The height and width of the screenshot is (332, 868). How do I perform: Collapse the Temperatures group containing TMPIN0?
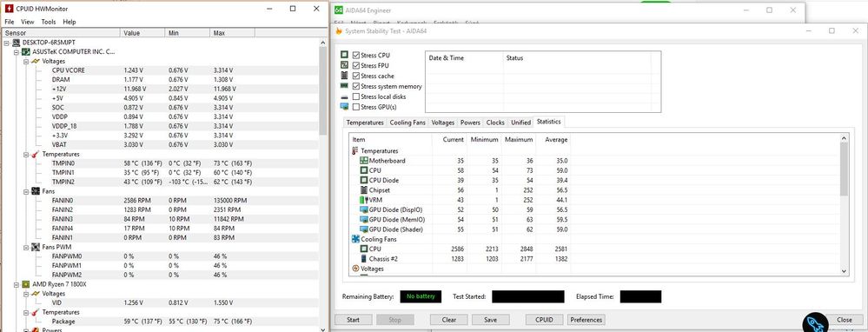pyautogui.click(x=26, y=154)
